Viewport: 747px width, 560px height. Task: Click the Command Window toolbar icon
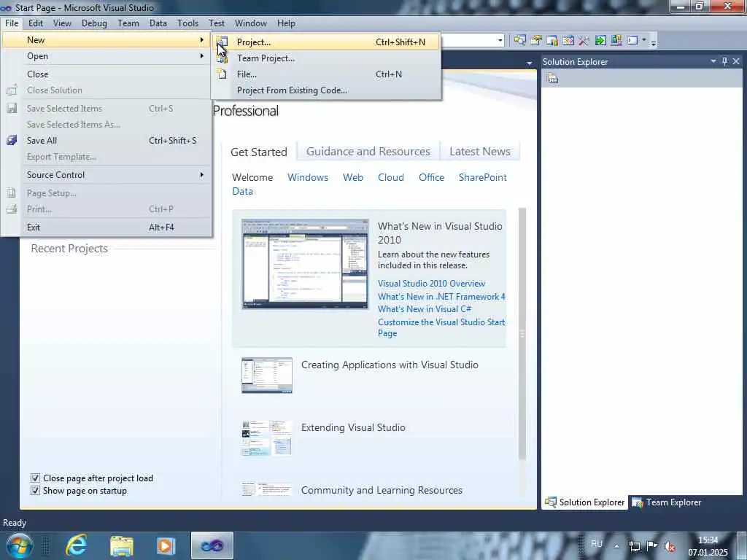click(632, 41)
